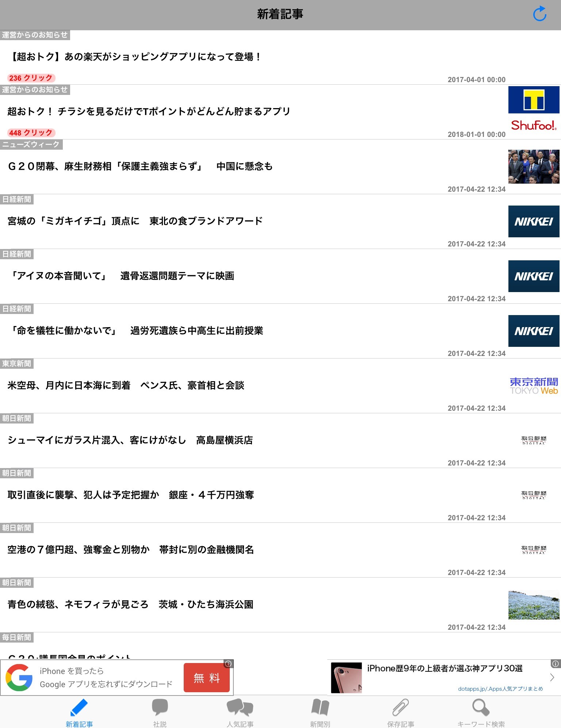Open the 楽天 shopping app announcement
The height and width of the screenshot is (728, 561).
pyautogui.click(x=134, y=57)
